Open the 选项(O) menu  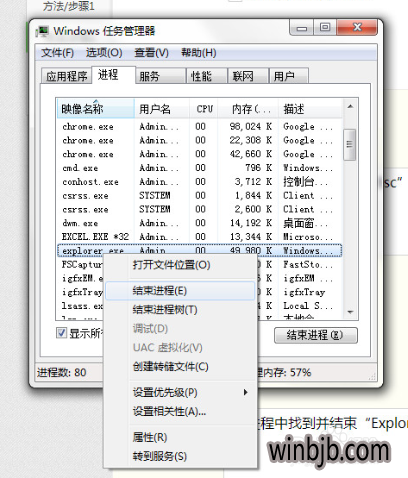(x=104, y=53)
